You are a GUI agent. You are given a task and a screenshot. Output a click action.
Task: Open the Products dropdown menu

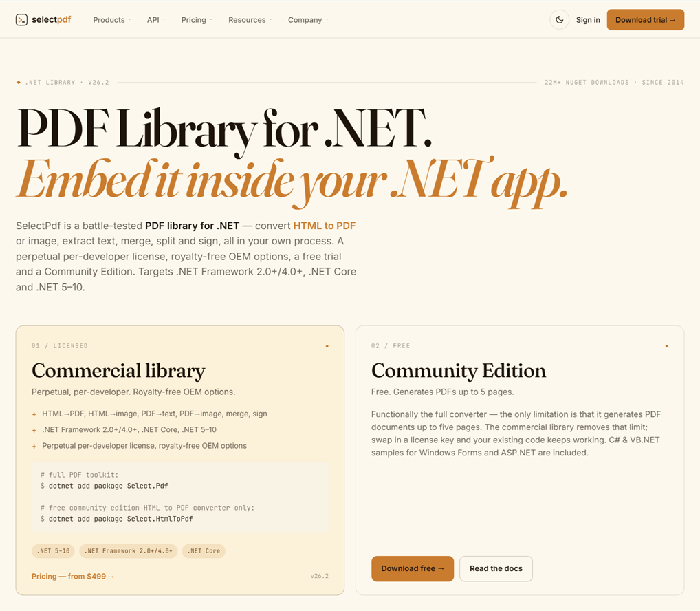pos(111,20)
